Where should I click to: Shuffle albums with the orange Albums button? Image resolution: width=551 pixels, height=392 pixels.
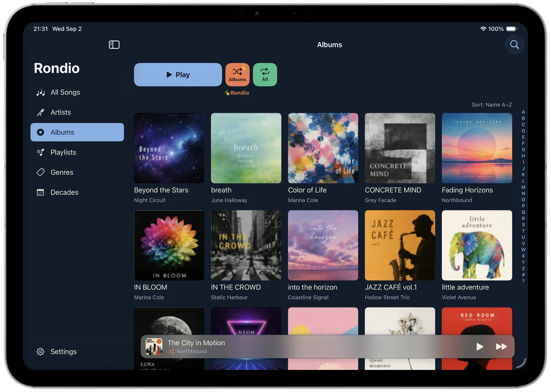[x=237, y=75]
